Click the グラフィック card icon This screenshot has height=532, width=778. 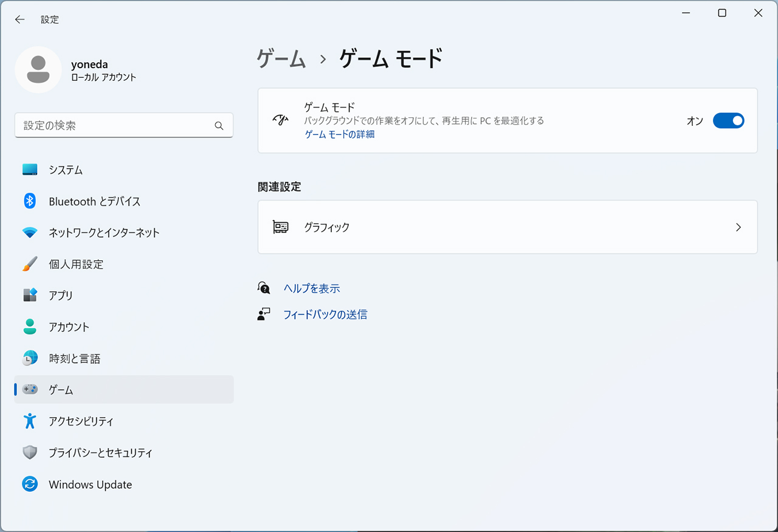[280, 227]
